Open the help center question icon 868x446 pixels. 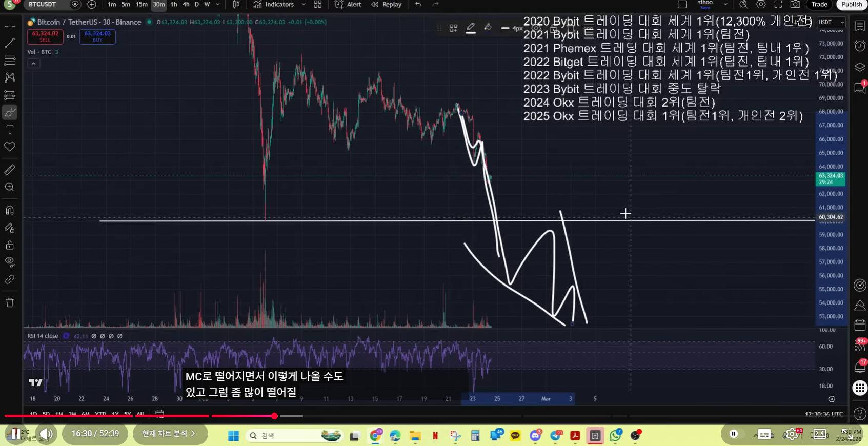pos(860,413)
